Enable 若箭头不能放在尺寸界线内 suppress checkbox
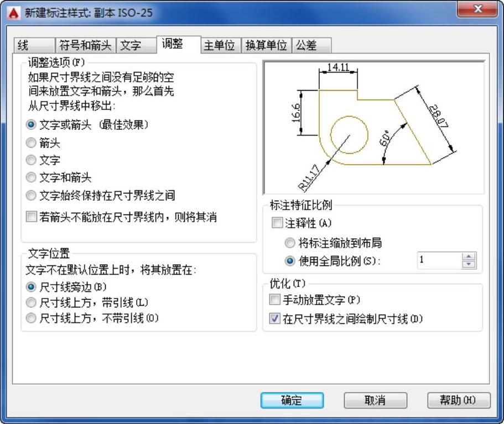The width and height of the screenshot is (504, 424). point(32,217)
